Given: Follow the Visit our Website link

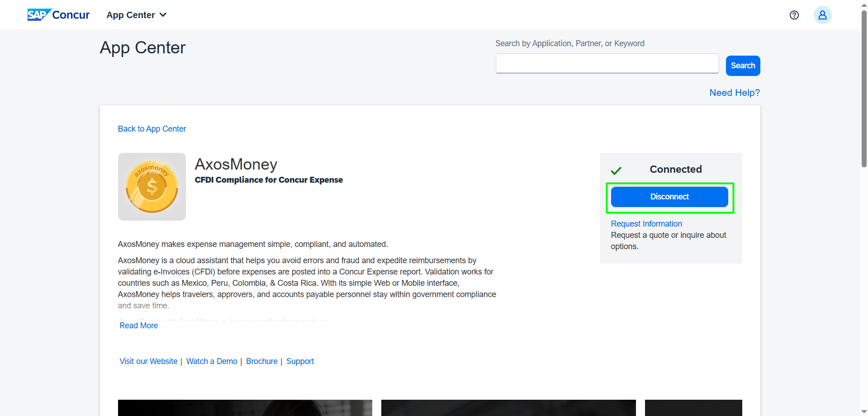Looking at the screenshot, I should (148, 361).
